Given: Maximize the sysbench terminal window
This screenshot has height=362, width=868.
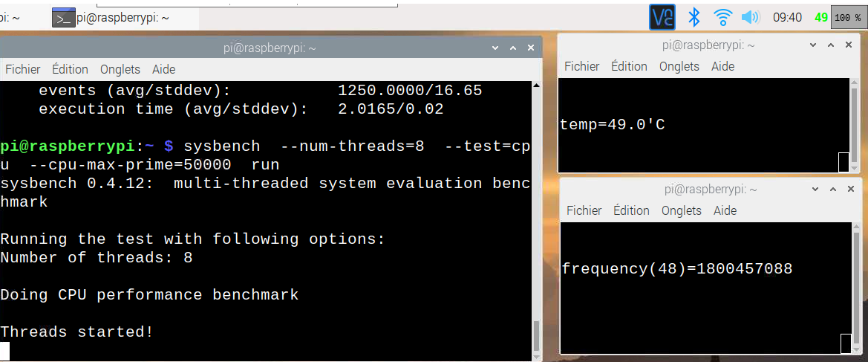Looking at the screenshot, I should click(x=513, y=48).
